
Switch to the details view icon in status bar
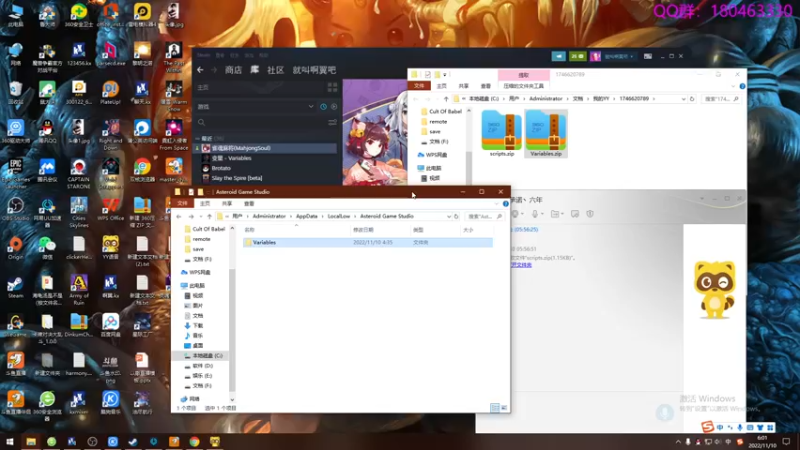pos(494,408)
